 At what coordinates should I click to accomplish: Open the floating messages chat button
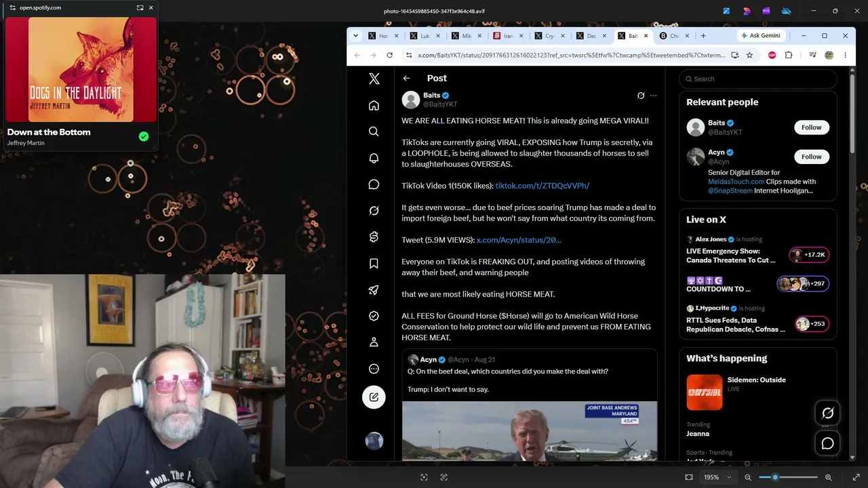(828, 443)
